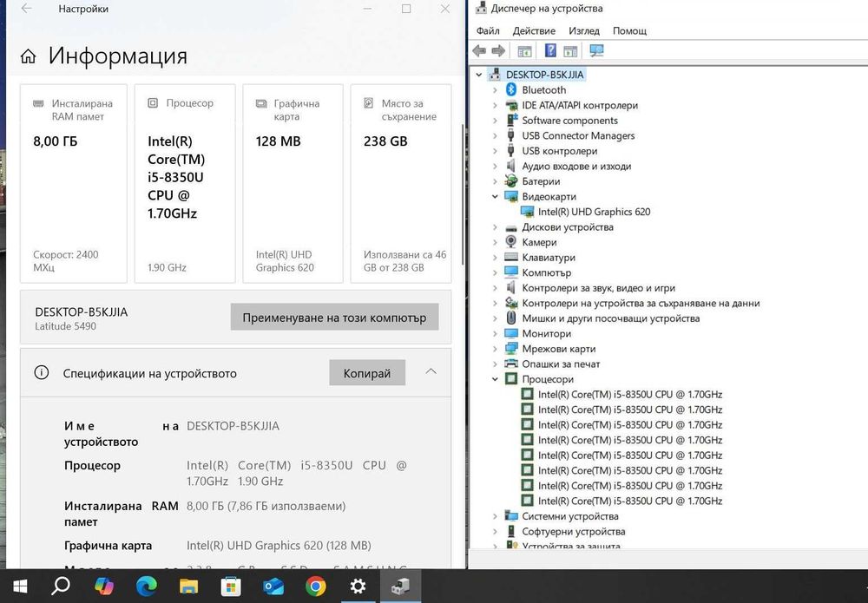
Task: Select Контролери за звук, видео и игри
Action: [598, 288]
